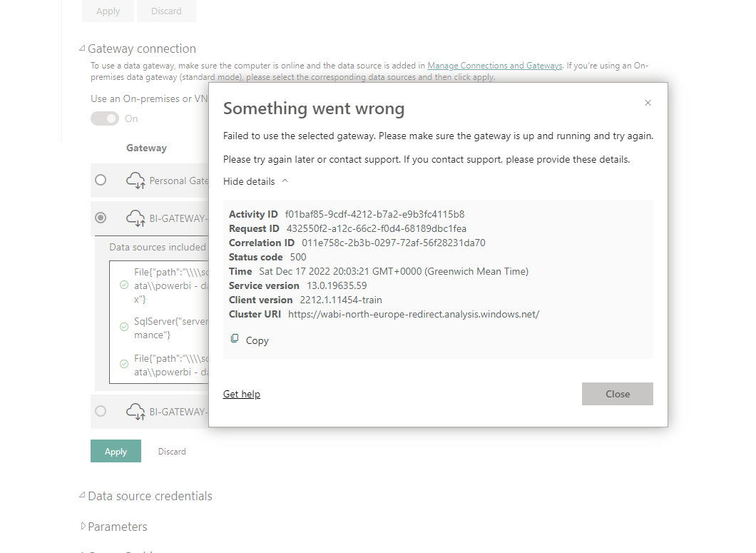Click cloud icon of selected BI-GATEWAY

click(x=136, y=218)
